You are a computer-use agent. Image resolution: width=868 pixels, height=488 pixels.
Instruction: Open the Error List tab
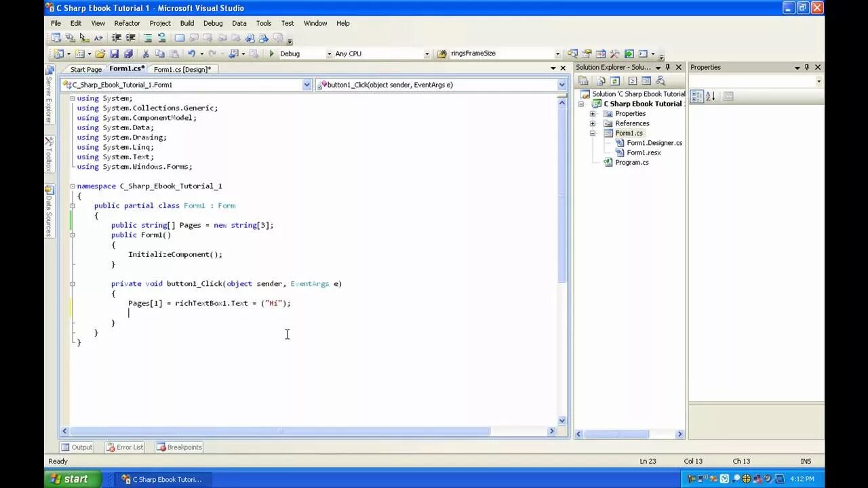[x=124, y=447]
